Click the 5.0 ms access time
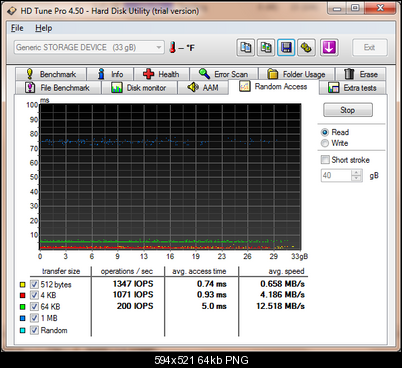Image resolution: width=402 pixels, height=368 pixels. [214, 306]
